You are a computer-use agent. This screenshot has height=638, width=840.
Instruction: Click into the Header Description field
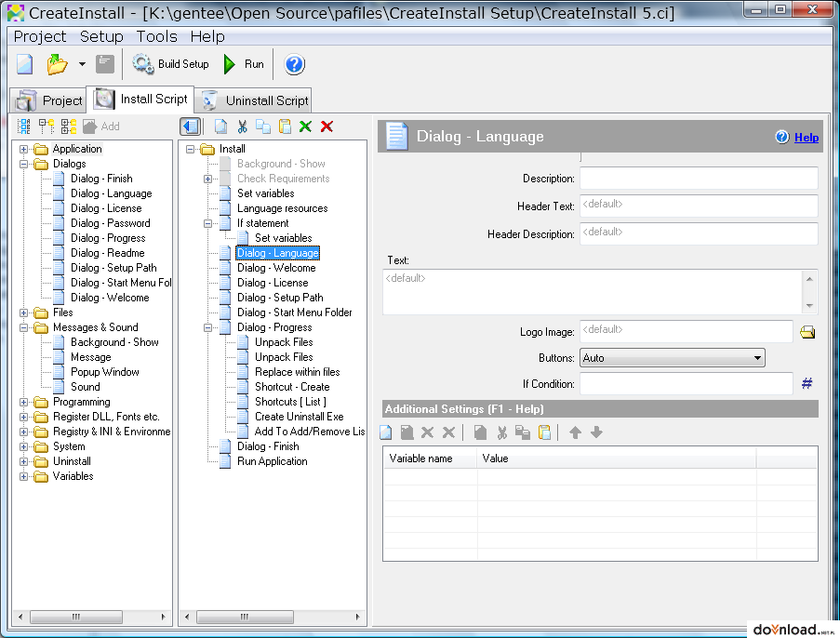point(699,234)
